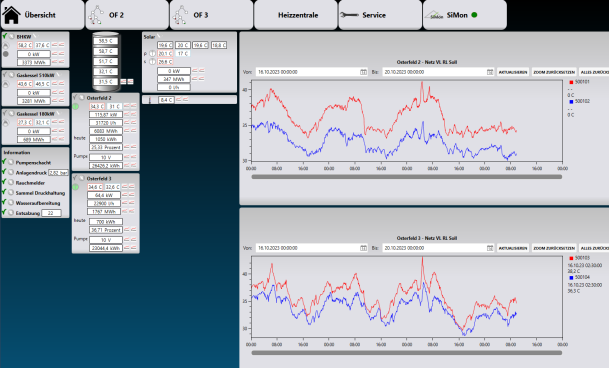Image resolution: width=609 pixels, height=368 pixels.
Task: Toggle the Gaskessel 180kW checkmark
Action: coord(5,113)
